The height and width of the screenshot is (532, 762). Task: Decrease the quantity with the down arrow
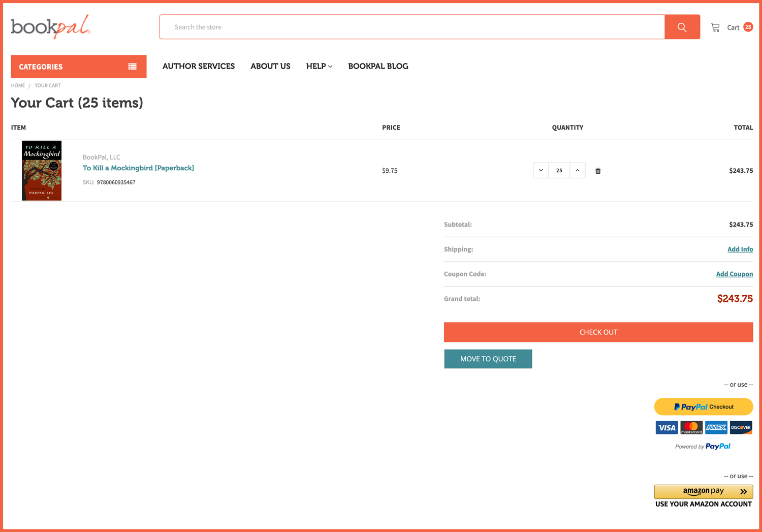541,170
